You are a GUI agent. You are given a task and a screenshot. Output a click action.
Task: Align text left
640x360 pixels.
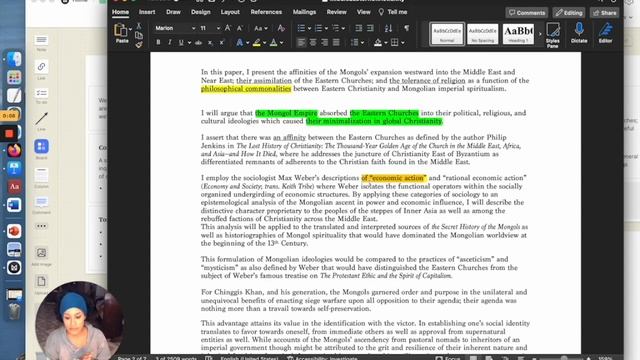pyautogui.click(x=301, y=42)
